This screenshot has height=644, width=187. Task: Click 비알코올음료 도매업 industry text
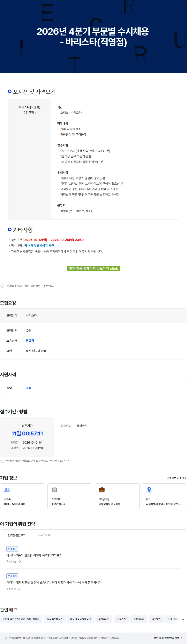[109, 504]
